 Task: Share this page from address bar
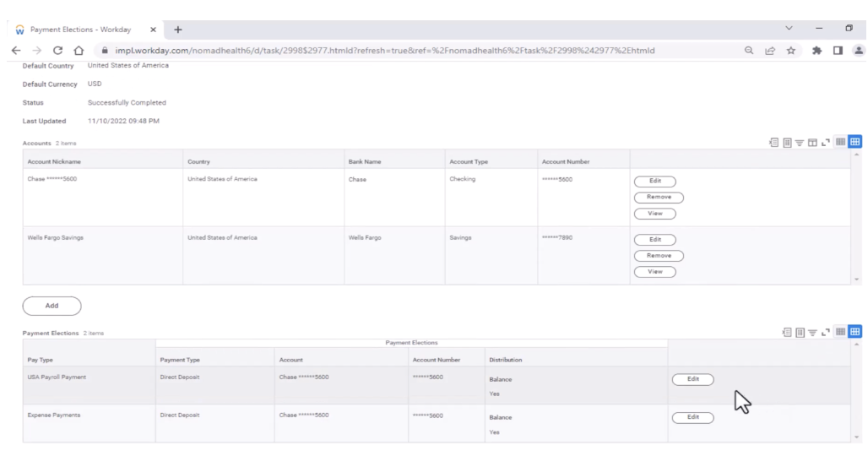(769, 51)
